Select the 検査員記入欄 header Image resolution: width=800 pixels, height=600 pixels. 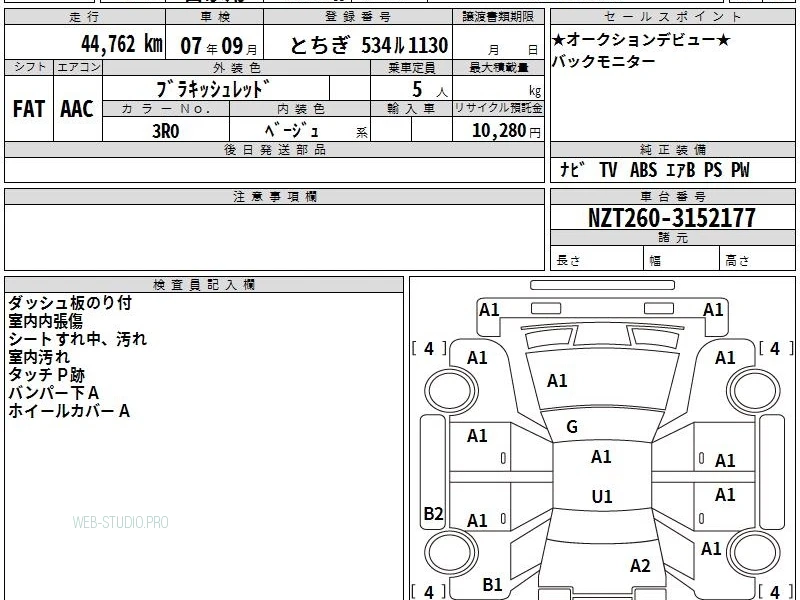[x=204, y=285]
